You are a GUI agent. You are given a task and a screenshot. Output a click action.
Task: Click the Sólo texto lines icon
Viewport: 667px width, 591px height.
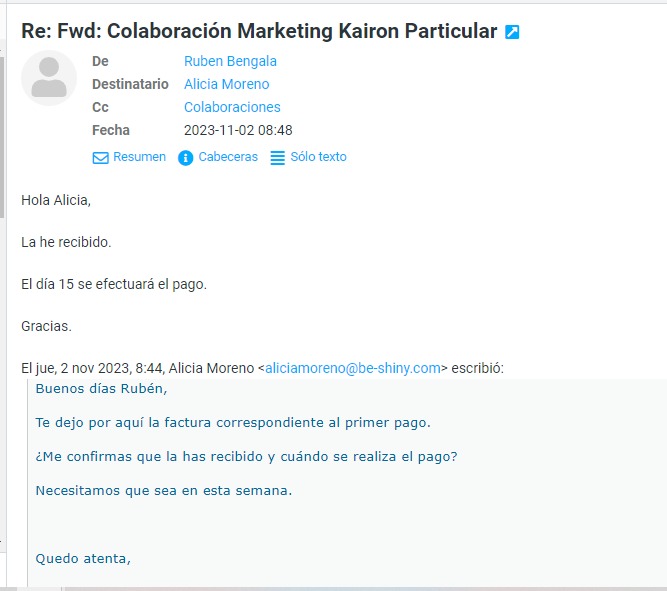(x=277, y=157)
